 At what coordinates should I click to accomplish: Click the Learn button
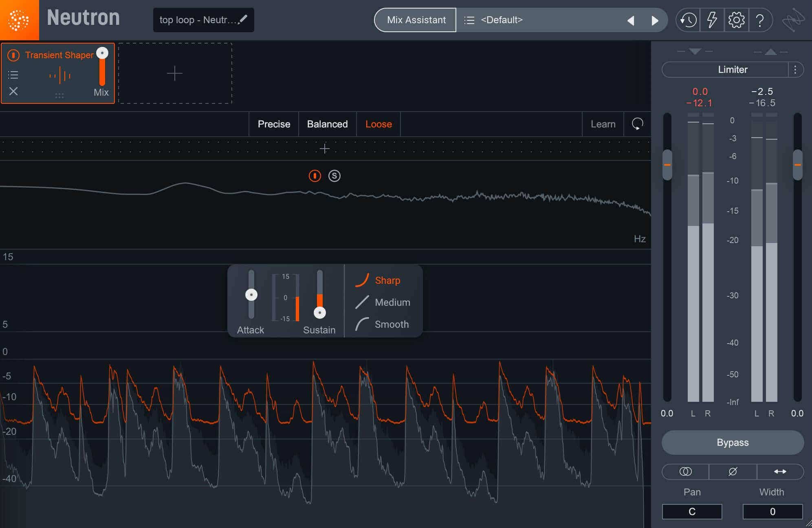pyautogui.click(x=603, y=124)
